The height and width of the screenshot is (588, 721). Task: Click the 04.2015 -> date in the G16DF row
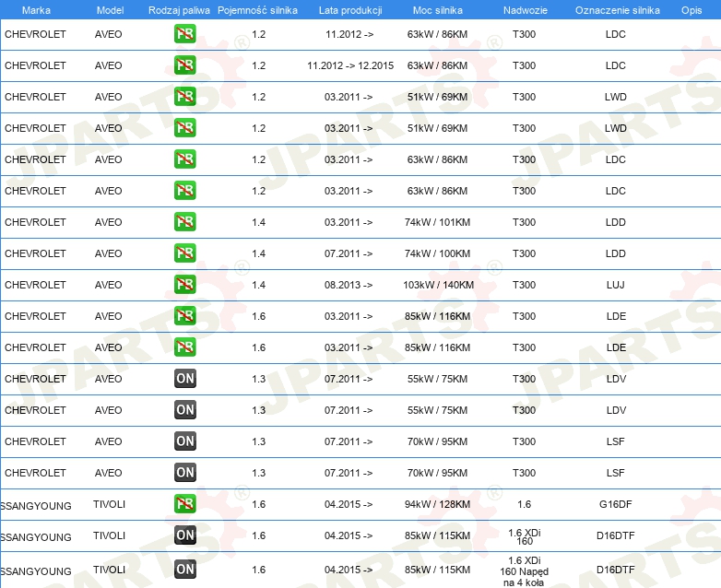[349, 504]
